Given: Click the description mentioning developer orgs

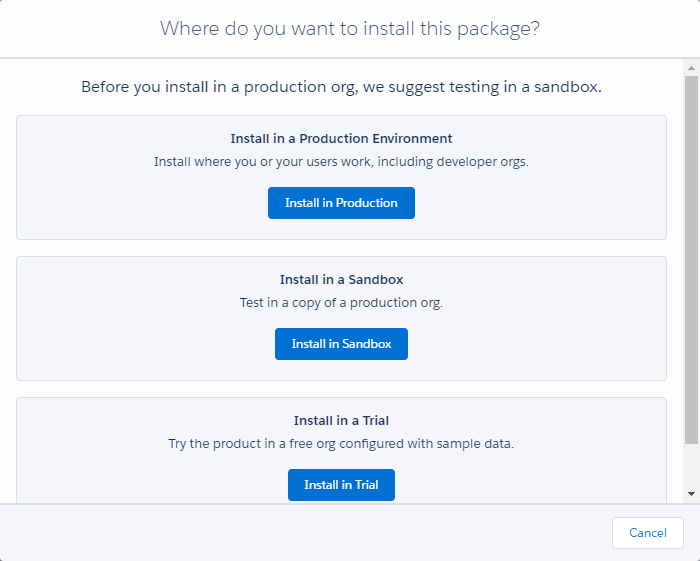Looking at the screenshot, I should coord(341,161).
